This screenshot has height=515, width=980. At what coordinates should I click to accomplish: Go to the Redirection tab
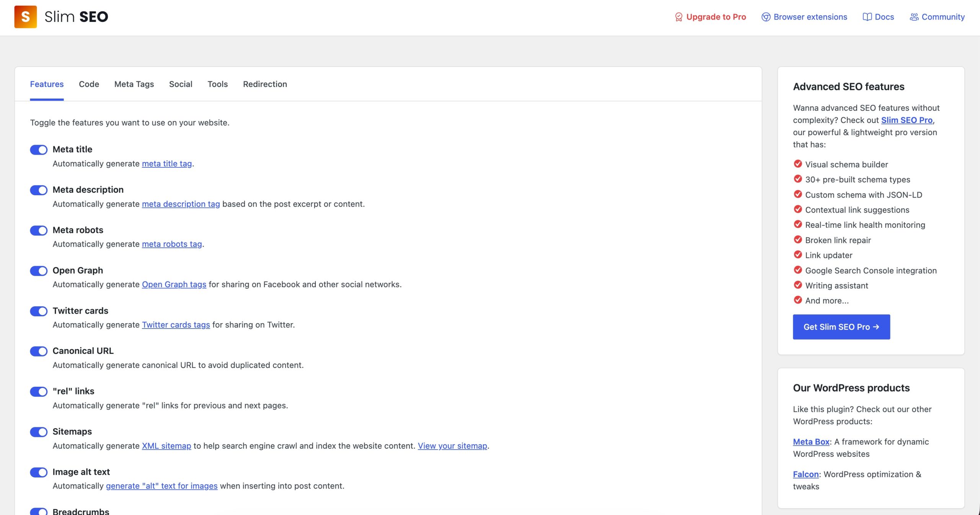pos(265,84)
